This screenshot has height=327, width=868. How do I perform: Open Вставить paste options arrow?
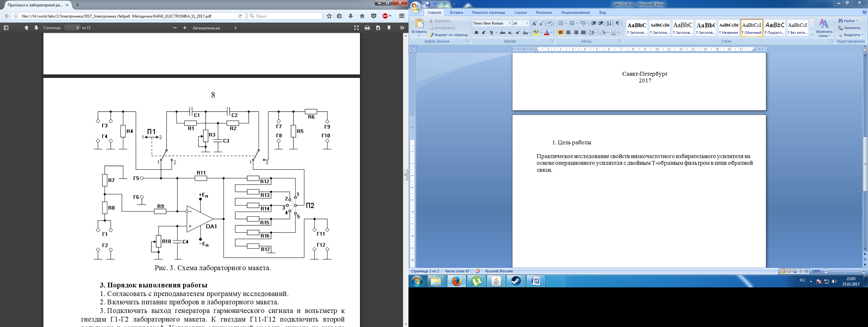[419, 35]
